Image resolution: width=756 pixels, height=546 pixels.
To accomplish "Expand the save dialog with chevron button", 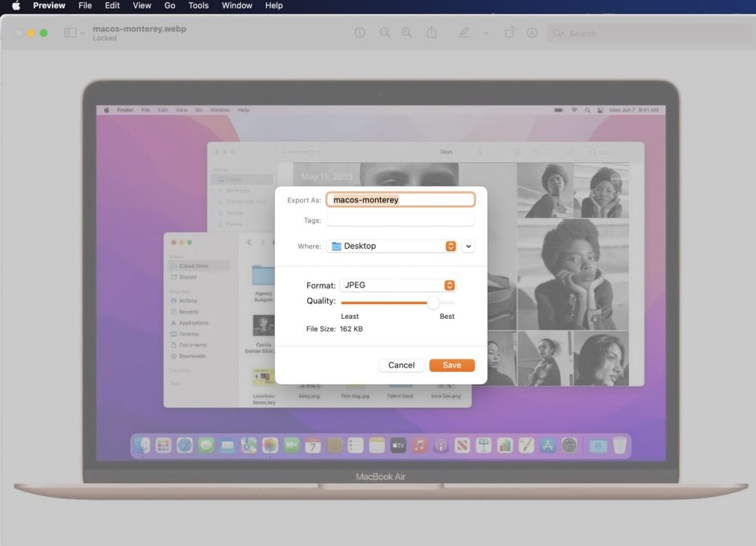I will click(469, 246).
